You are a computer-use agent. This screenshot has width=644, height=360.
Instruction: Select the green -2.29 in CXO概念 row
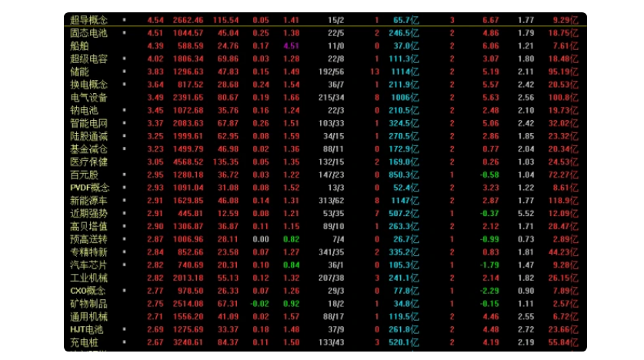(x=489, y=291)
